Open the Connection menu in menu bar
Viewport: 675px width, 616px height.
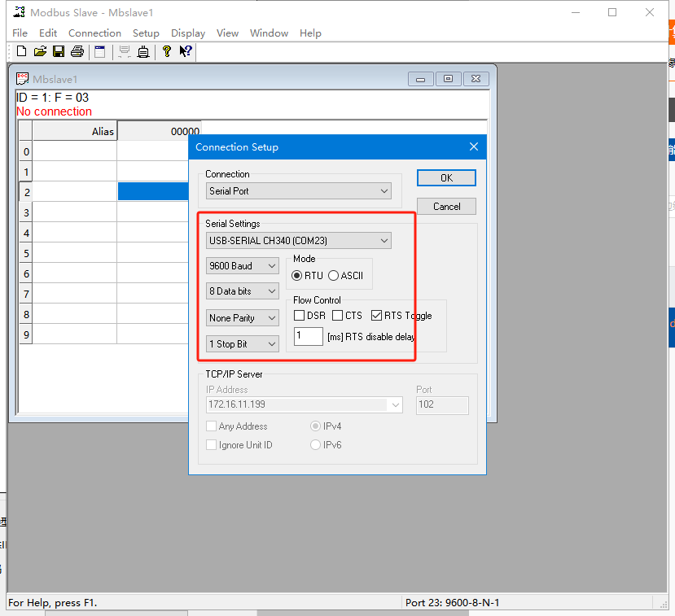94,33
